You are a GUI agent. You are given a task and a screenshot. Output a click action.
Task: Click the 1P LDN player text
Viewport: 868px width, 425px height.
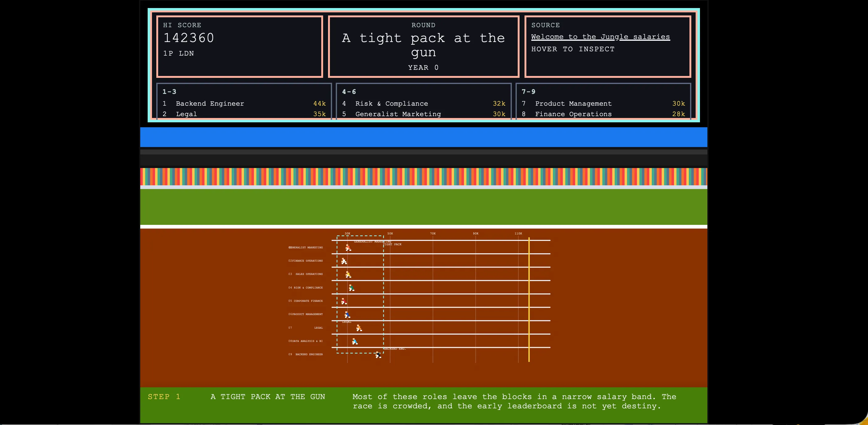pyautogui.click(x=179, y=53)
